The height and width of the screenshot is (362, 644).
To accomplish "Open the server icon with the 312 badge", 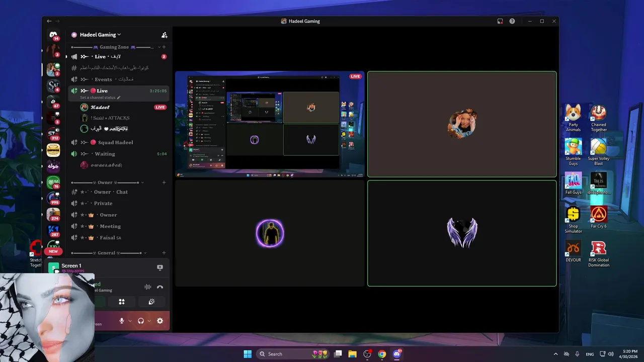I will point(53,134).
